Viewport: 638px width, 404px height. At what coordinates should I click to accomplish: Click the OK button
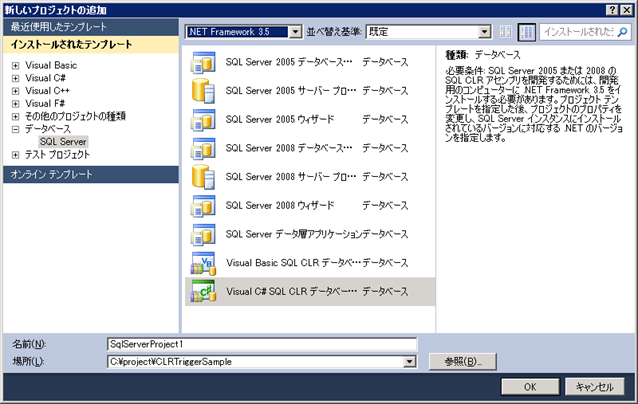530,387
